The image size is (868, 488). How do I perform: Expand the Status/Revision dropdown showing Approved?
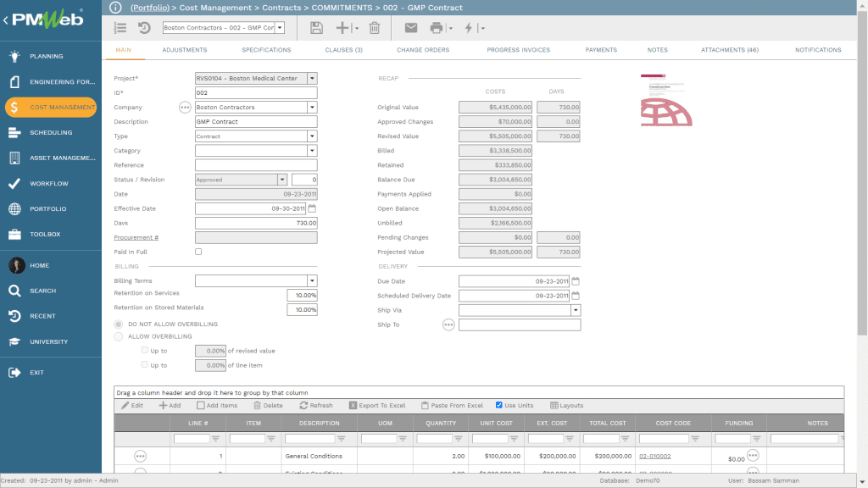pos(281,179)
